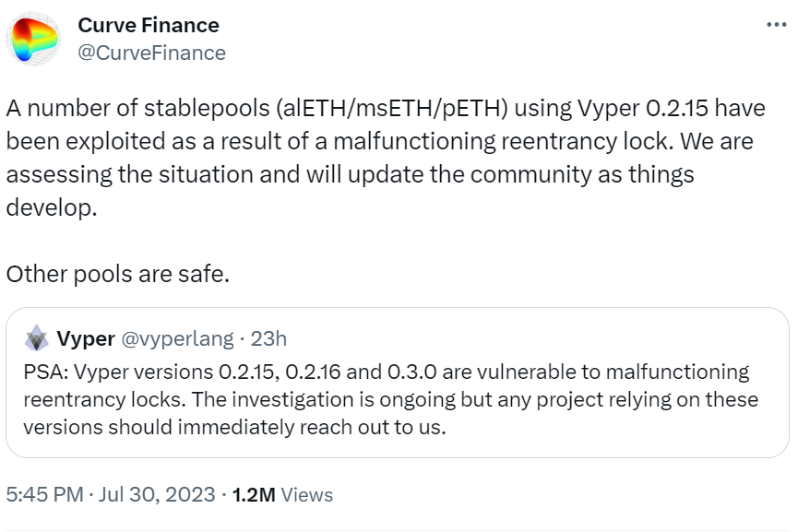Click the "PSA:" word in quoted tweet
798x532 pixels.
43,372
